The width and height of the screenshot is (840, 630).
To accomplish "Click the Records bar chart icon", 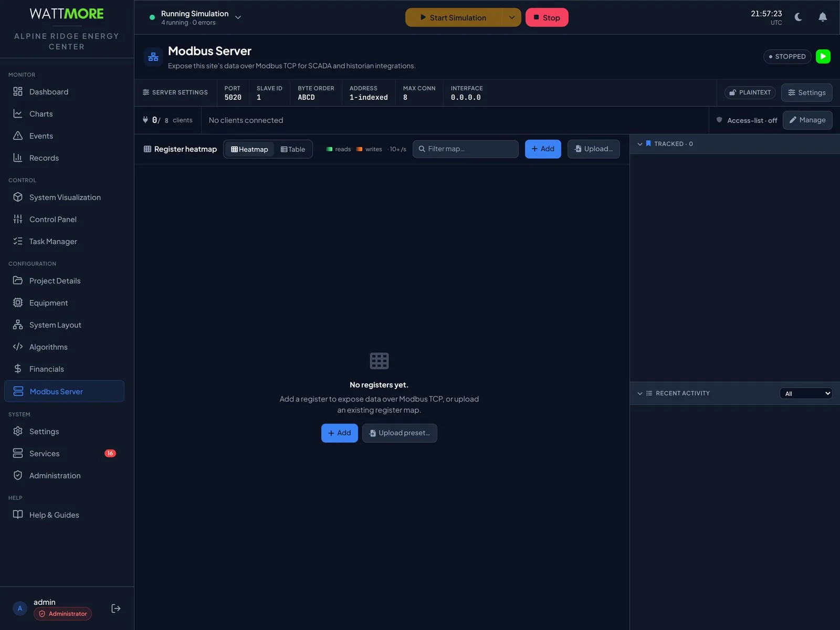I will [x=18, y=157].
